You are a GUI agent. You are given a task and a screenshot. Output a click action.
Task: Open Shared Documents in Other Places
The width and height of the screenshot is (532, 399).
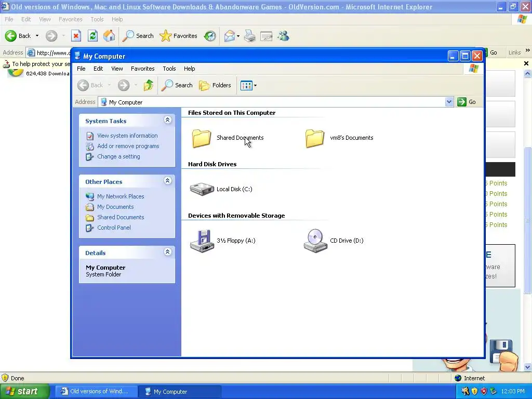point(121,217)
